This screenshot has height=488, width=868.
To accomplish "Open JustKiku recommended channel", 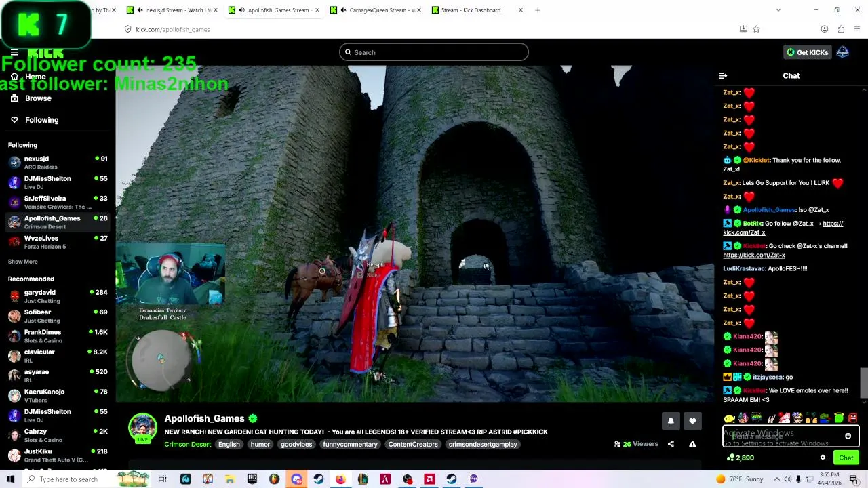I will click(x=58, y=455).
